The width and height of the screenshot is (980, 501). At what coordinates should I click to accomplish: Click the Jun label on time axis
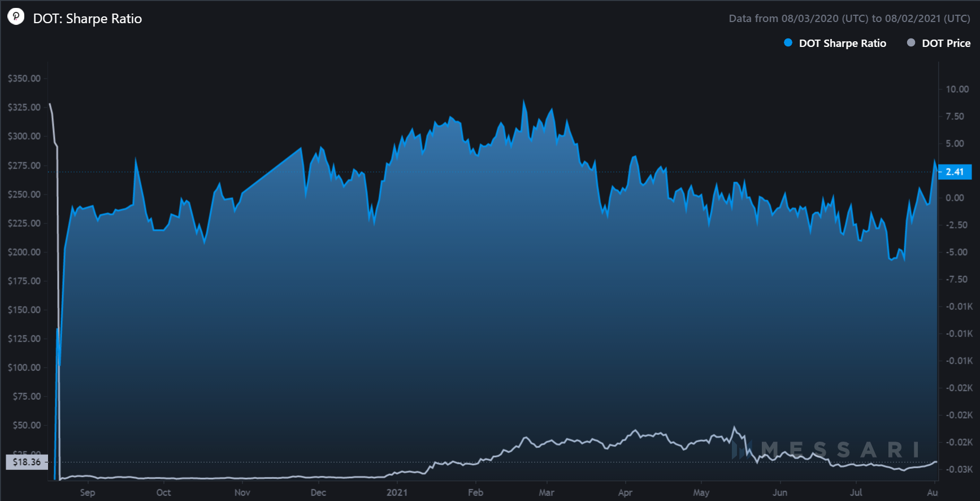coord(780,493)
